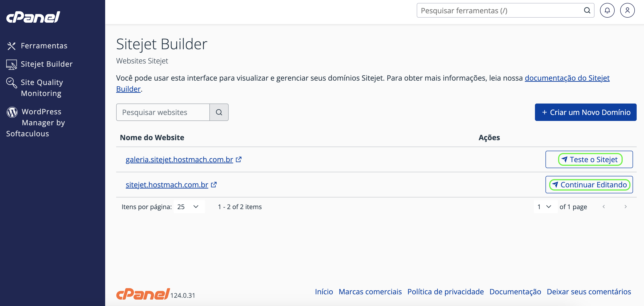
Task: Click external-link icon beside sitejet.hostmach.com.br
Action: click(x=214, y=185)
